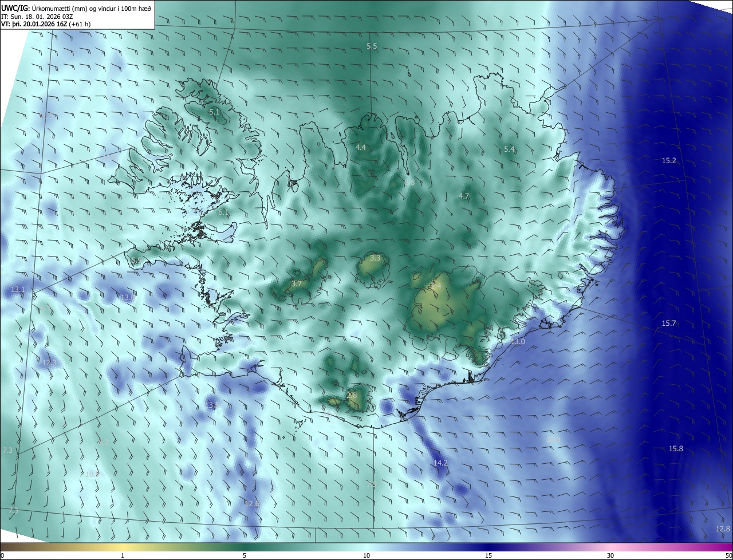
Task: Click the 5.1 value on the Westfjords
Action: click(214, 112)
